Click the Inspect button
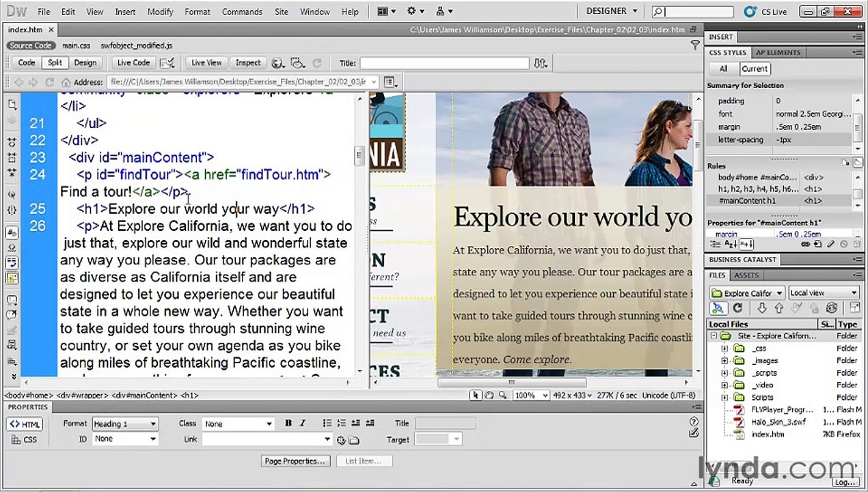This screenshot has height=492, width=868. pos(248,63)
